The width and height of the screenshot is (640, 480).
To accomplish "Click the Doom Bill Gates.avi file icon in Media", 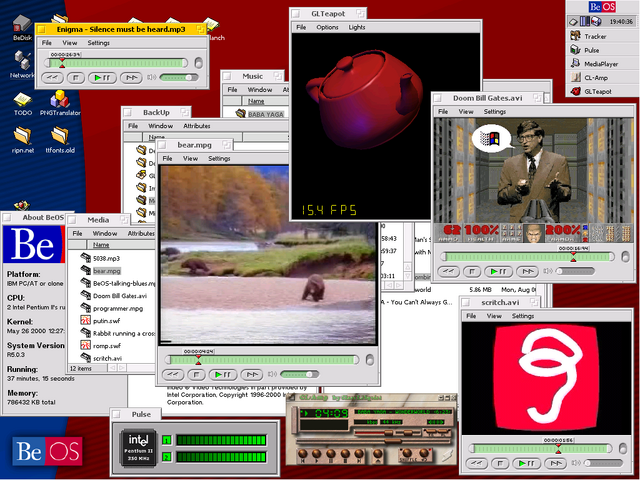I will click(86, 295).
